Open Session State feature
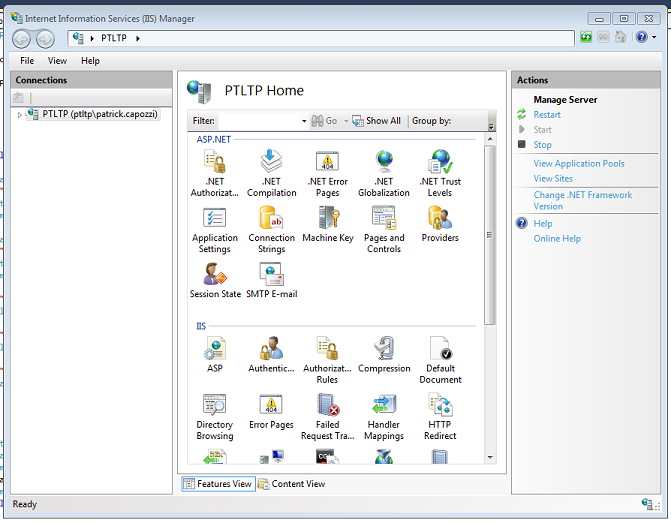Image resolution: width=671 pixels, height=523 pixels. click(x=215, y=280)
